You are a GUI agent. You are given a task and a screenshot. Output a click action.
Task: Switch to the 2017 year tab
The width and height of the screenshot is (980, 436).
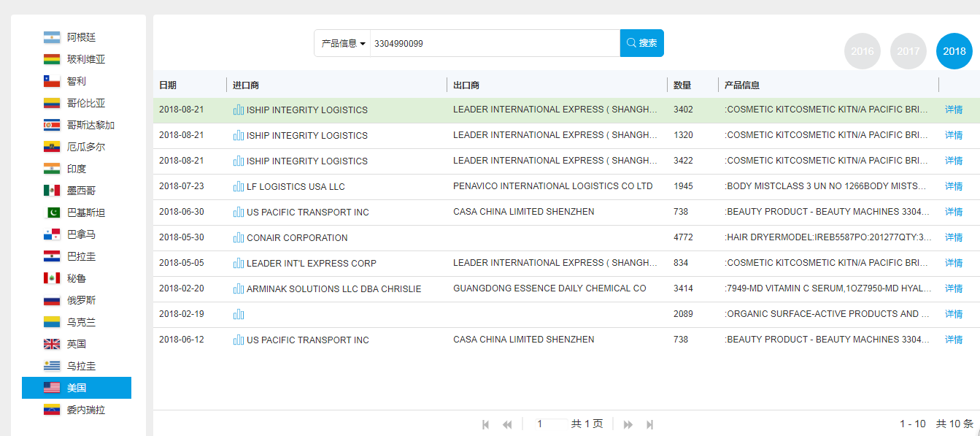908,51
